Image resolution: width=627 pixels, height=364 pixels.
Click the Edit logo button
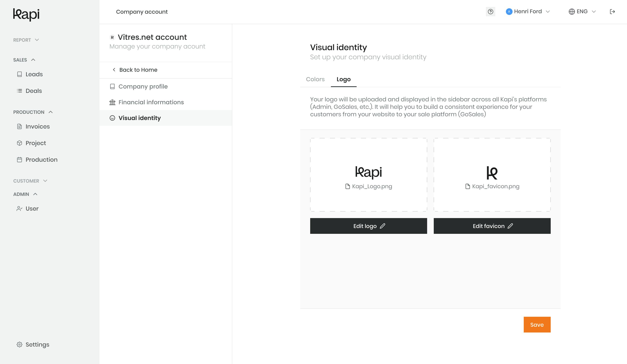(368, 226)
